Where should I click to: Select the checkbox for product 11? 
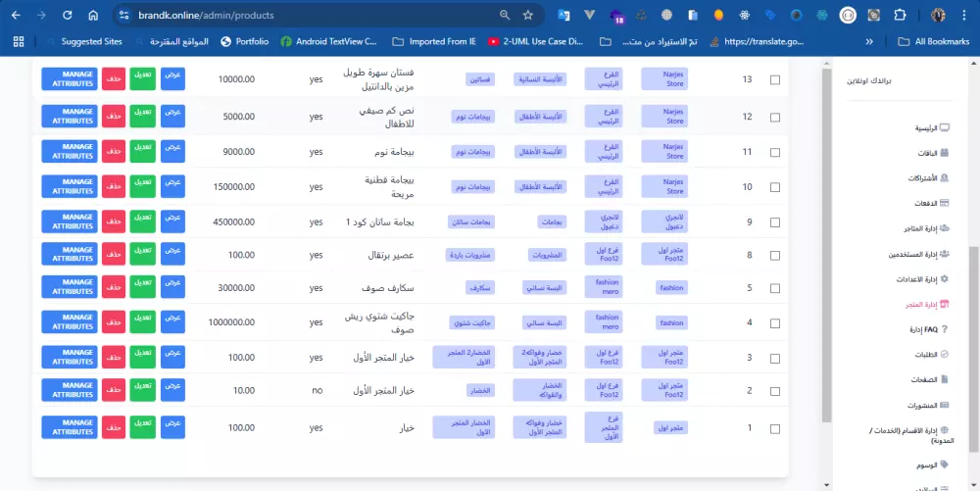point(775,153)
